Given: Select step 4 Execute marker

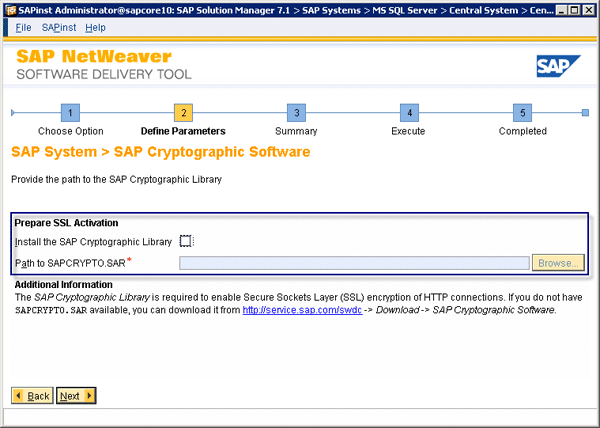Looking at the screenshot, I should tap(409, 113).
